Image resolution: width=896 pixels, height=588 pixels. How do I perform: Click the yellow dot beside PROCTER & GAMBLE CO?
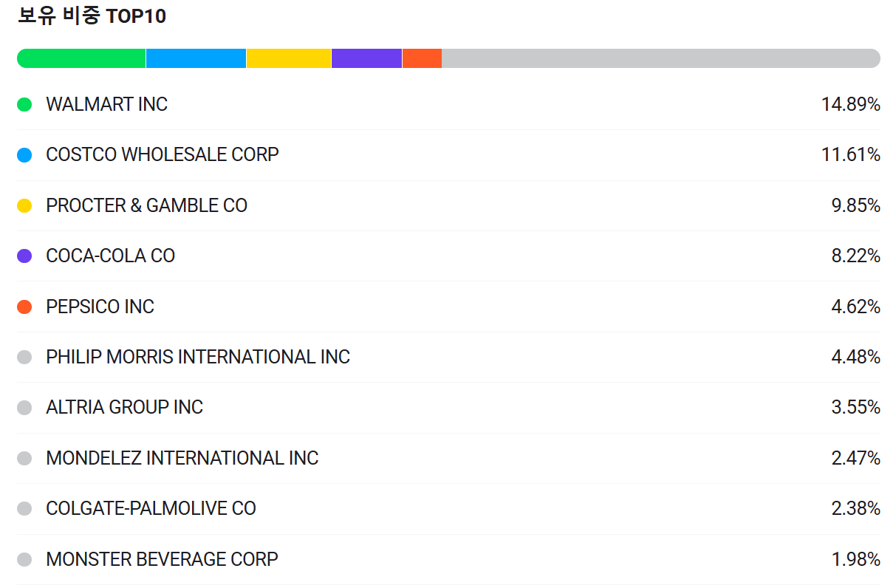click(24, 206)
